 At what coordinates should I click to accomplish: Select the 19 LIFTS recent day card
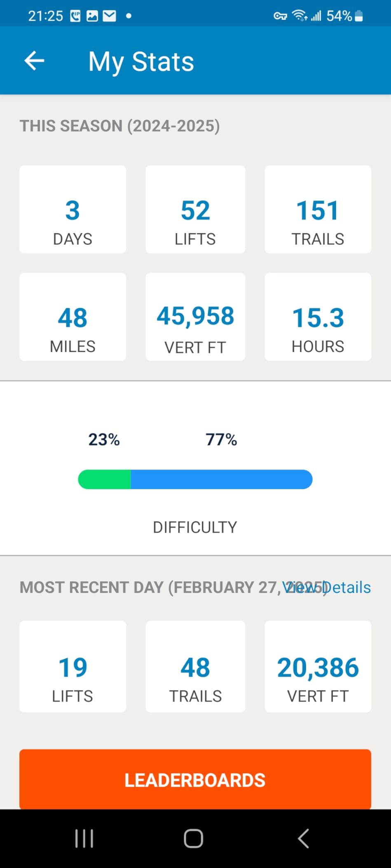(73, 666)
